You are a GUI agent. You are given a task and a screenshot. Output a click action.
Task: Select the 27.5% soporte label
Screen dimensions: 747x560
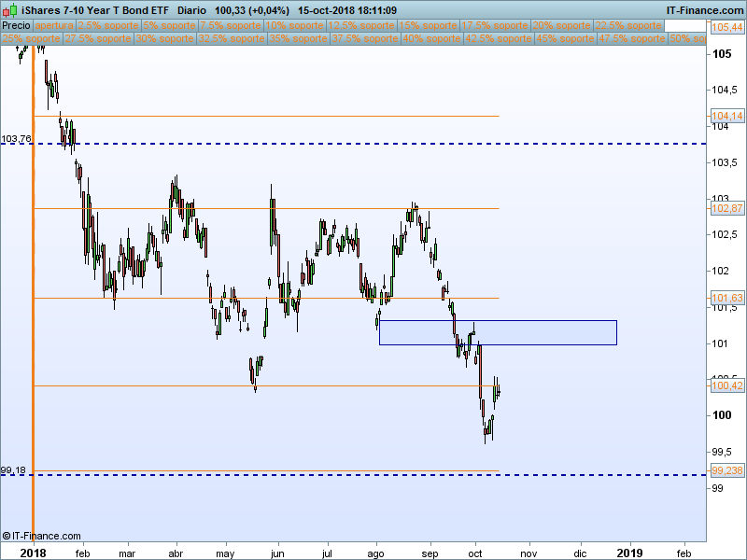point(98,38)
